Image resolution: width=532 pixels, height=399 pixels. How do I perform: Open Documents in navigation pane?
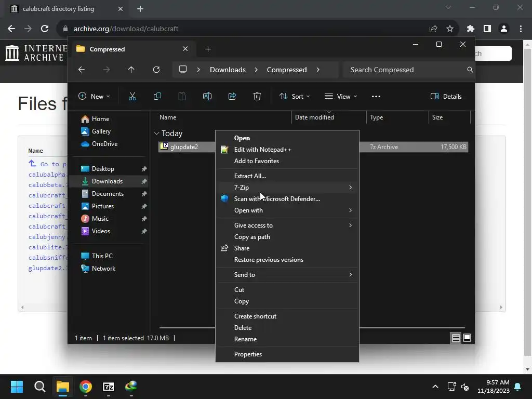pos(109,194)
